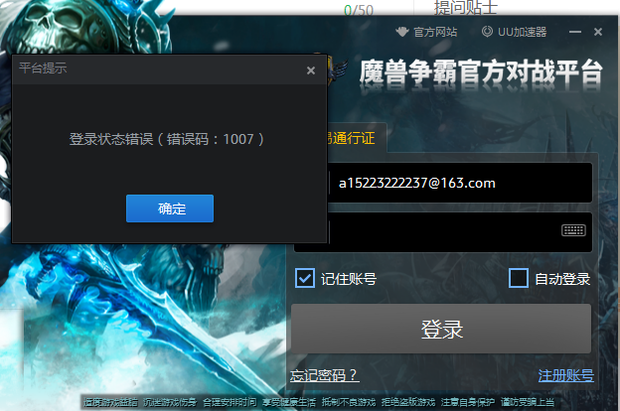620x411 pixels.
Task: Click the account email input field
Action: coord(461,183)
